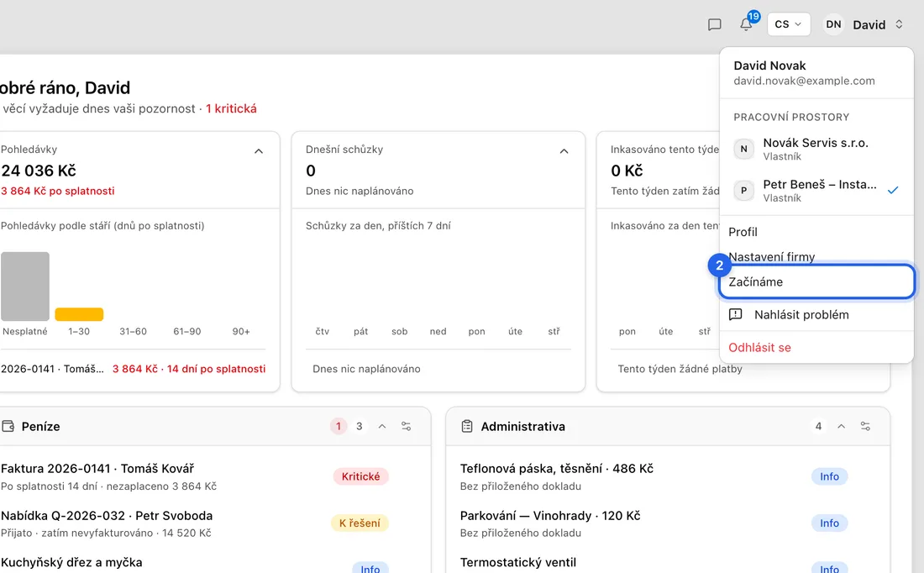
Task: Open Administrativa filter settings icon
Action: 865,426
